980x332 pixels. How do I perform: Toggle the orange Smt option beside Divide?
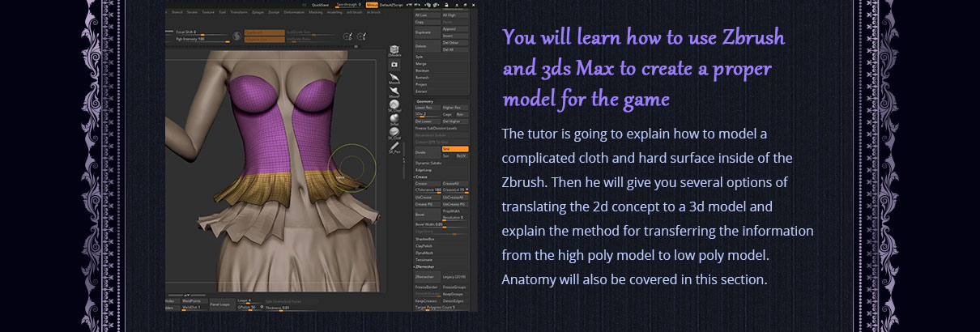454,149
